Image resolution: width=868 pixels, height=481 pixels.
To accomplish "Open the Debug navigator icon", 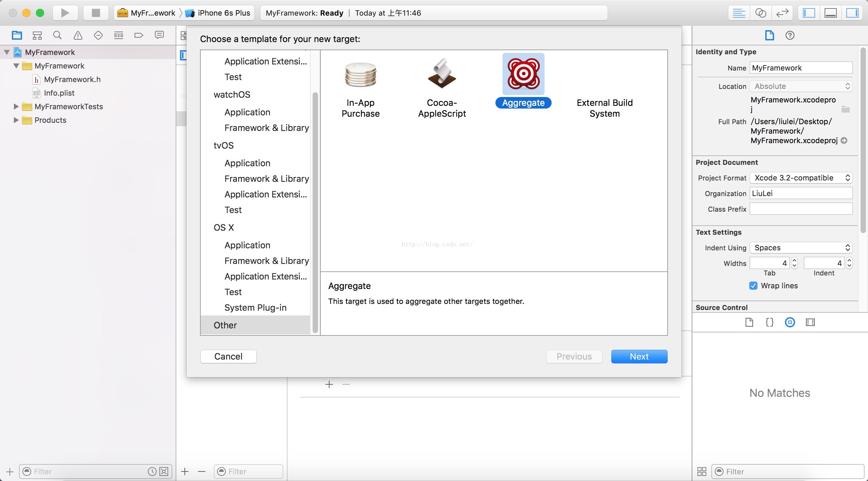I will [119, 35].
